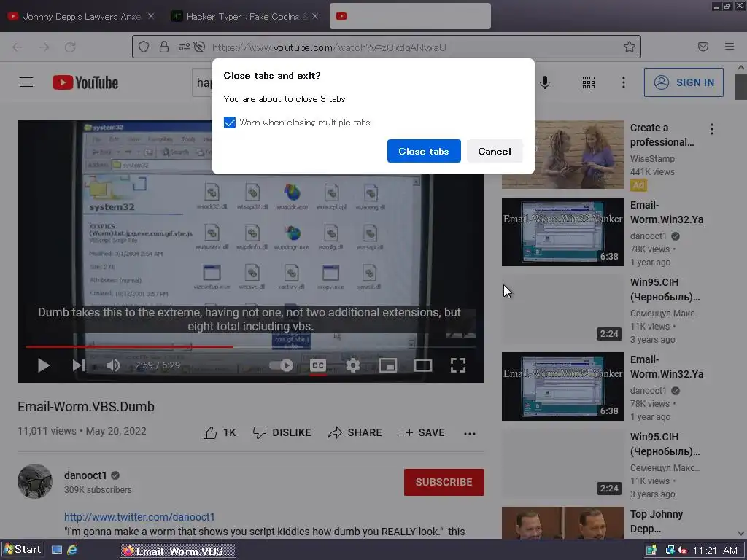Open player settings gear icon
The height and width of the screenshot is (560, 747).
(352, 365)
